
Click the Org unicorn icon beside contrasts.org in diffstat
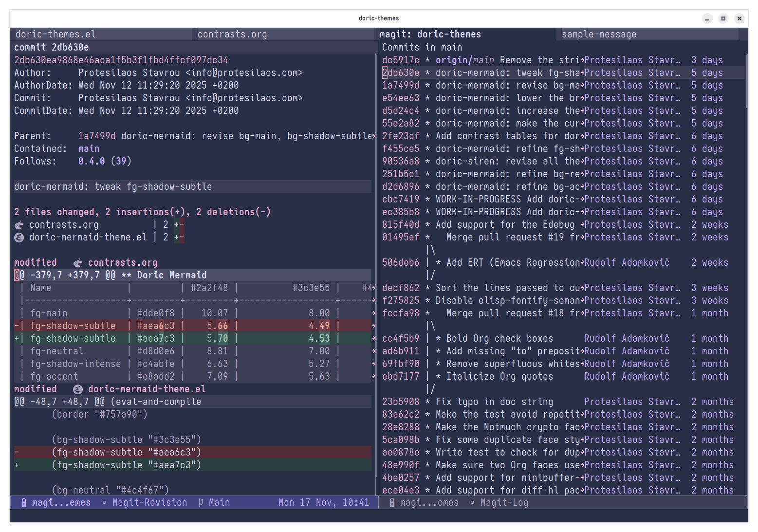click(19, 225)
